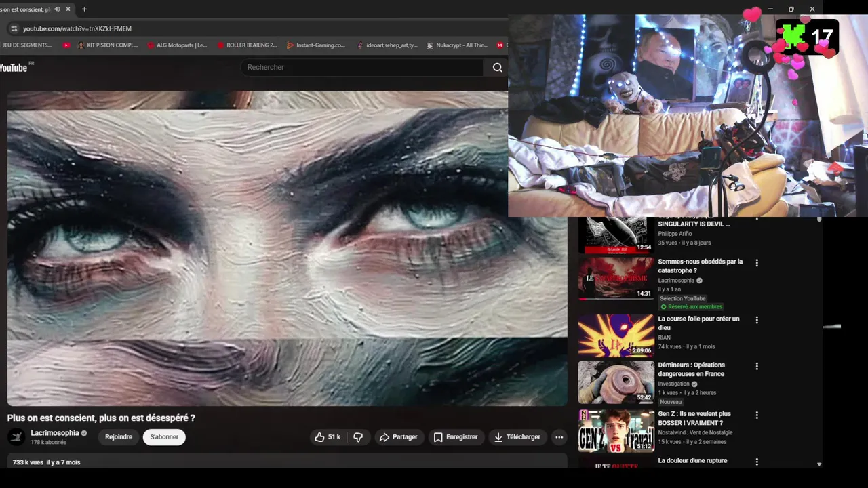
Task: Open a new browser tab
Action: [x=84, y=9]
